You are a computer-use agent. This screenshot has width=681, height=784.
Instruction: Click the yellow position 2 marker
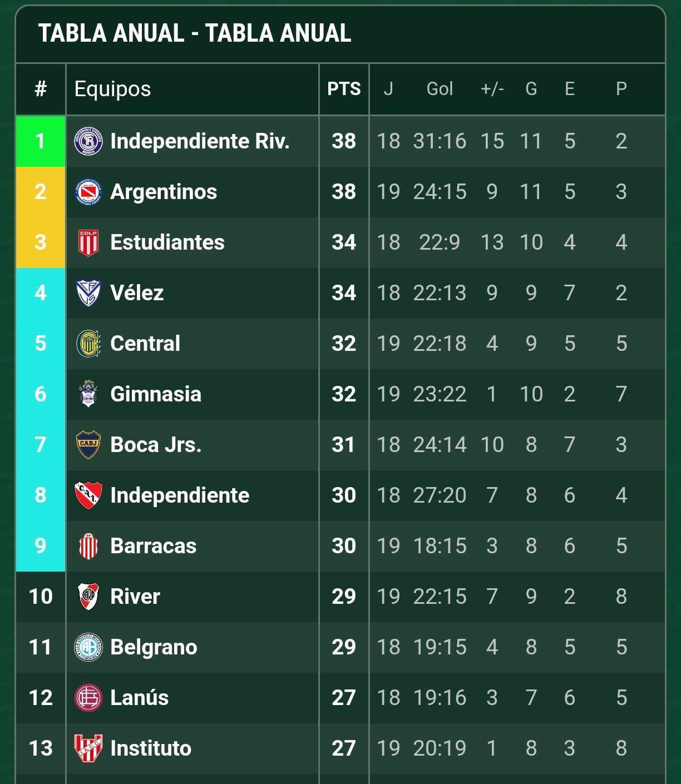(41, 192)
